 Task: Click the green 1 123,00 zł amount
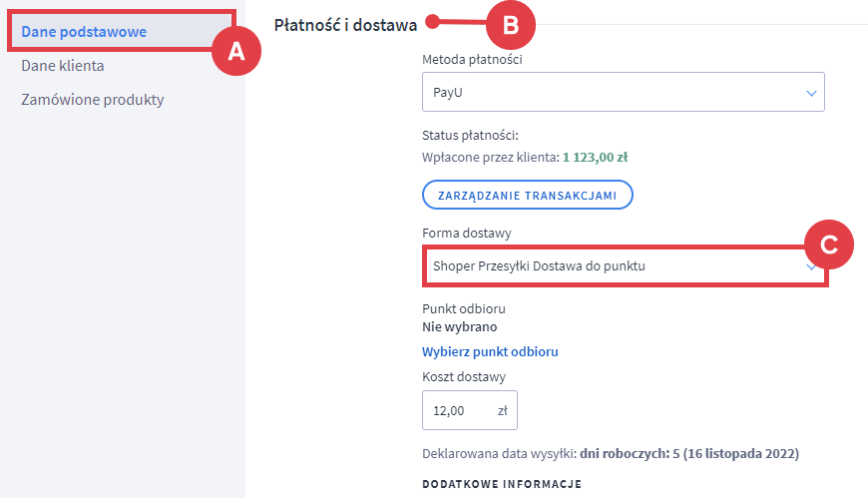tap(595, 157)
